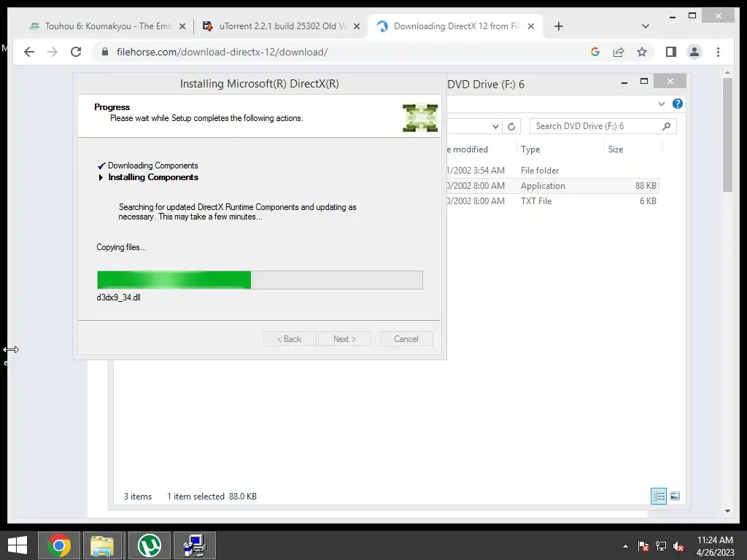
Task: Click the page vertical scrollbar thumb
Action: pos(727,135)
